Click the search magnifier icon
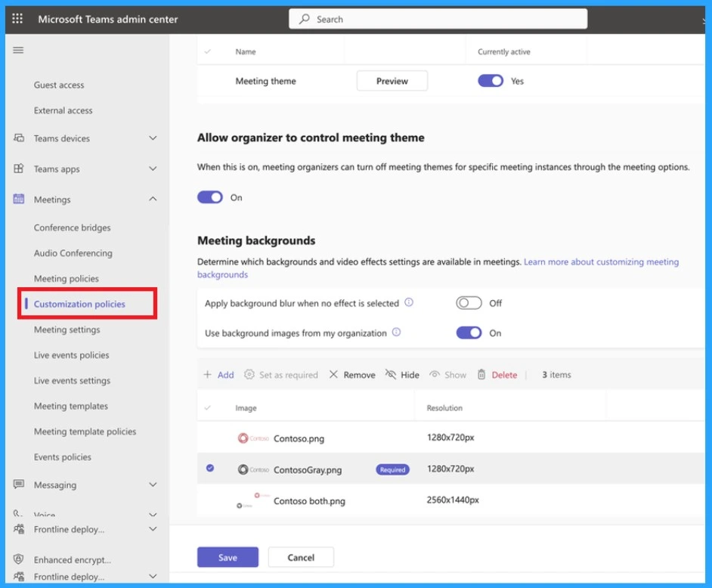The height and width of the screenshot is (588, 712). [x=305, y=19]
